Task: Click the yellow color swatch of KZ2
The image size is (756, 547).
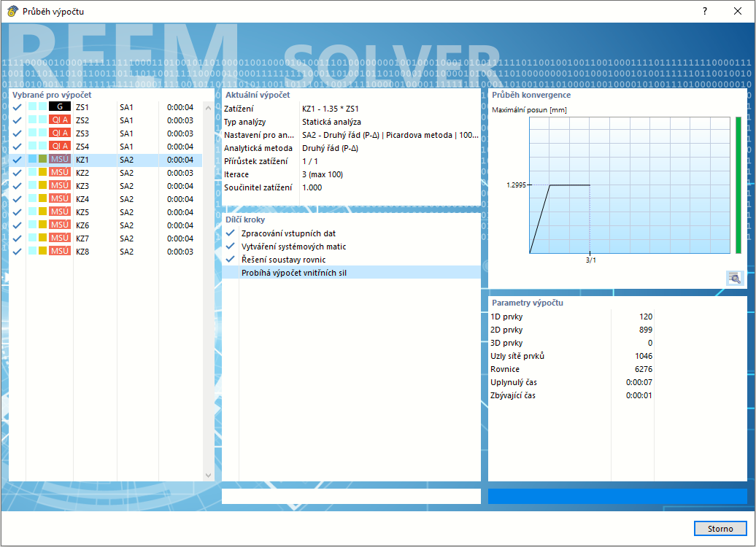Action: click(42, 172)
